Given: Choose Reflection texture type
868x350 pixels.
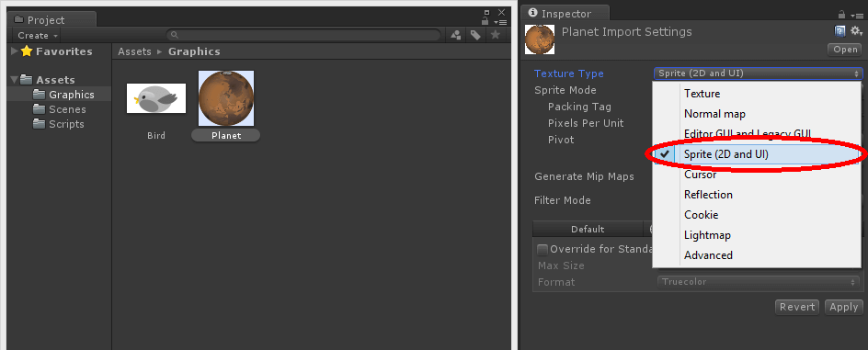Looking at the screenshot, I should tap(757, 195).
